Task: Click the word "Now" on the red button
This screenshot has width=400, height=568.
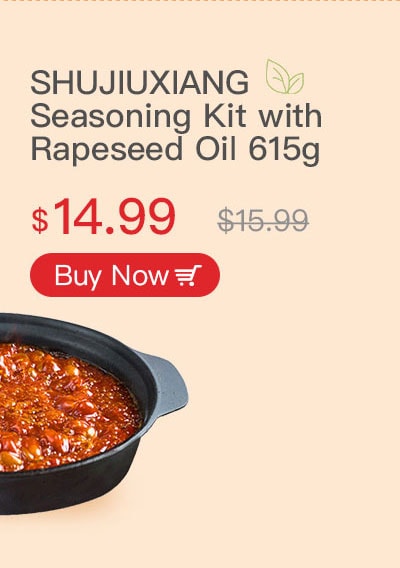Action: [140, 276]
